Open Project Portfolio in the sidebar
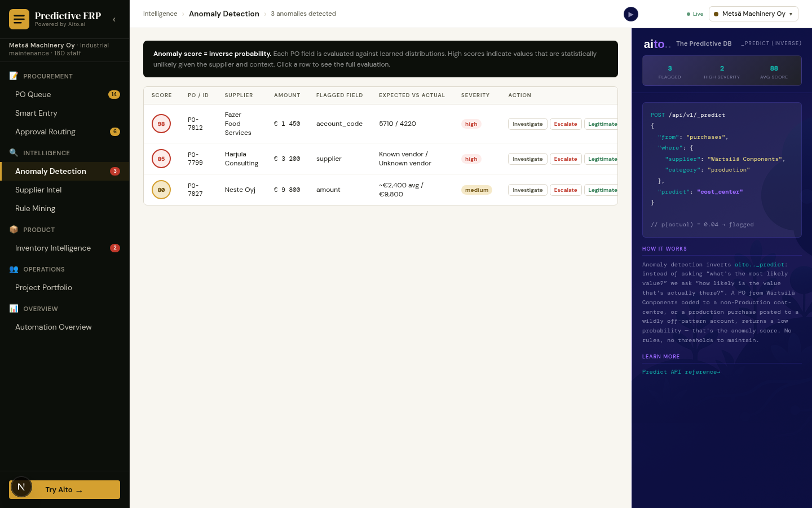The image size is (812, 508). [65, 287]
